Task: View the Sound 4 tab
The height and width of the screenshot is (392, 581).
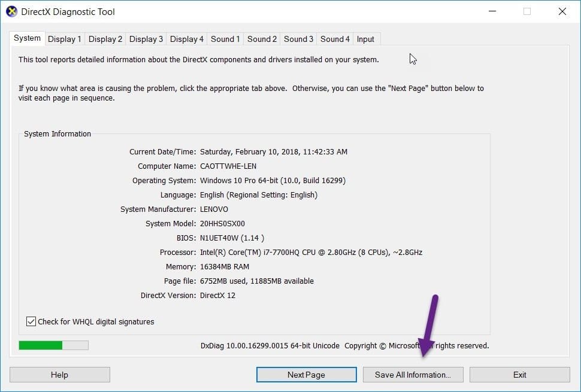Action: coord(335,39)
